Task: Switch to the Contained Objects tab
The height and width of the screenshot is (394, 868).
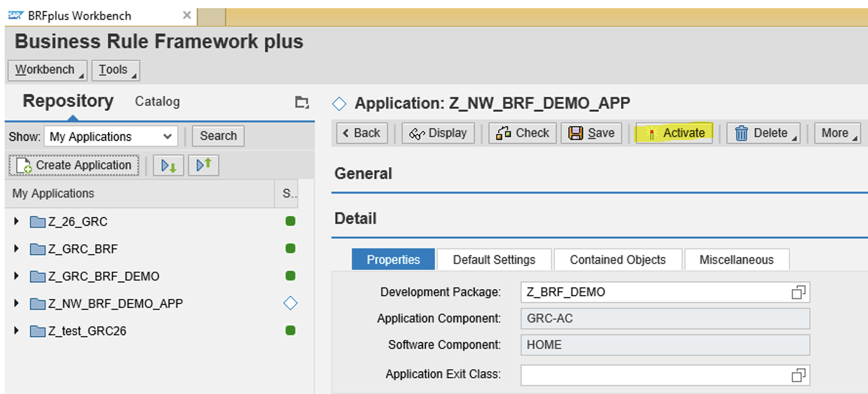Action: pyautogui.click(x=618, y=259)
